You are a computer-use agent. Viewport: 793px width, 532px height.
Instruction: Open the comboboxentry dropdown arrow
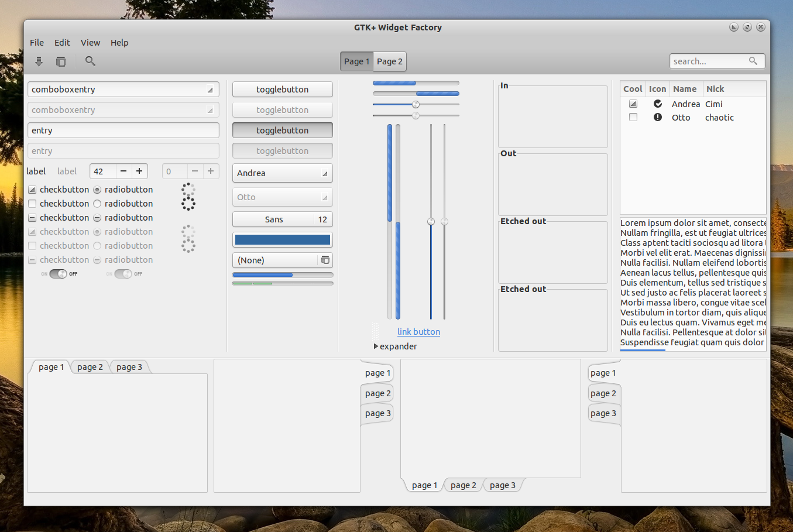click(x=210, y=89)
